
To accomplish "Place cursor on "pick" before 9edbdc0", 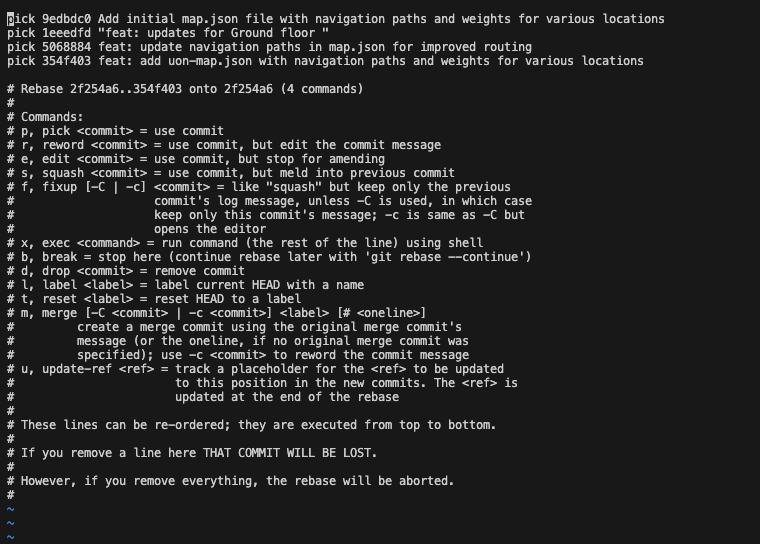I will point(21,19).
